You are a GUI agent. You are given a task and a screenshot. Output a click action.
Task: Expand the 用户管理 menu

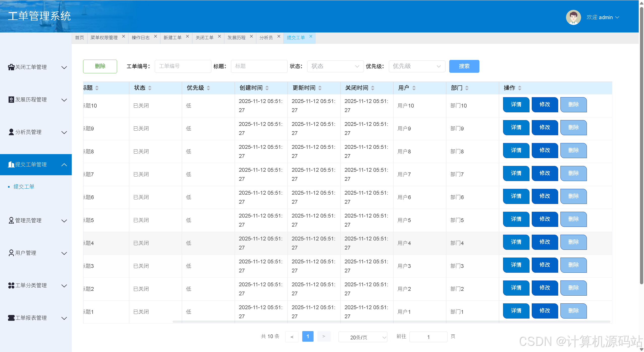pyautogui.click(x=64, y=253)
